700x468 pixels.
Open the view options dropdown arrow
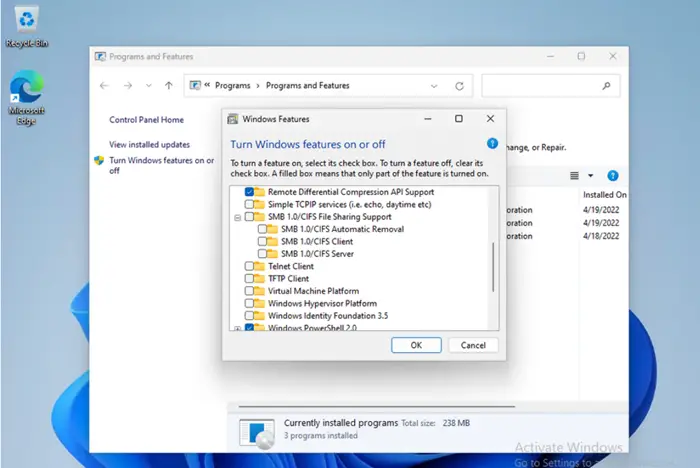point(591,176)
